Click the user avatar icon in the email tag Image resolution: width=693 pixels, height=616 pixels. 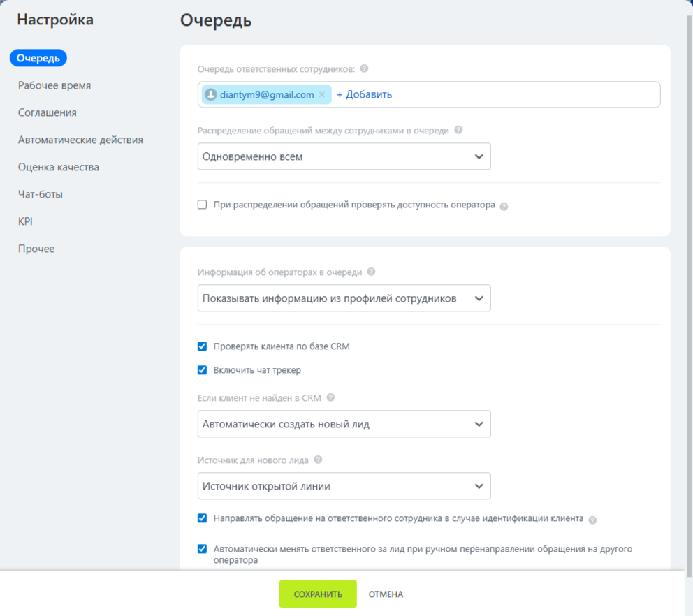coord(210,95)
